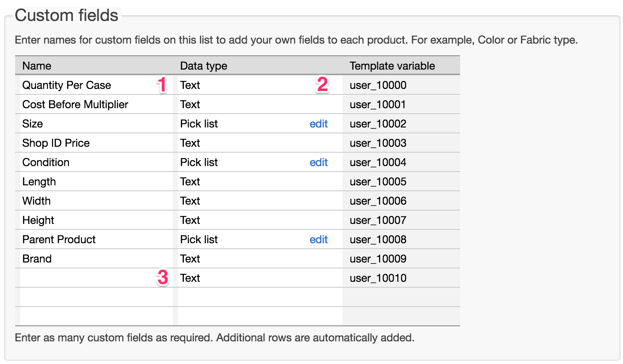Edit the Parent Product pick list
623x364 pixels.
pos(319,239)
